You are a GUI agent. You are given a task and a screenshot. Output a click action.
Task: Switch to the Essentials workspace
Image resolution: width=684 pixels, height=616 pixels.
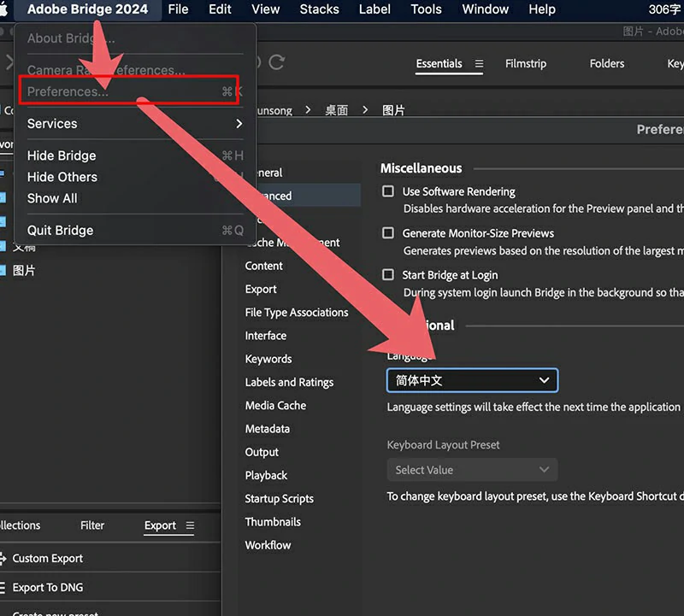(439, 63)
